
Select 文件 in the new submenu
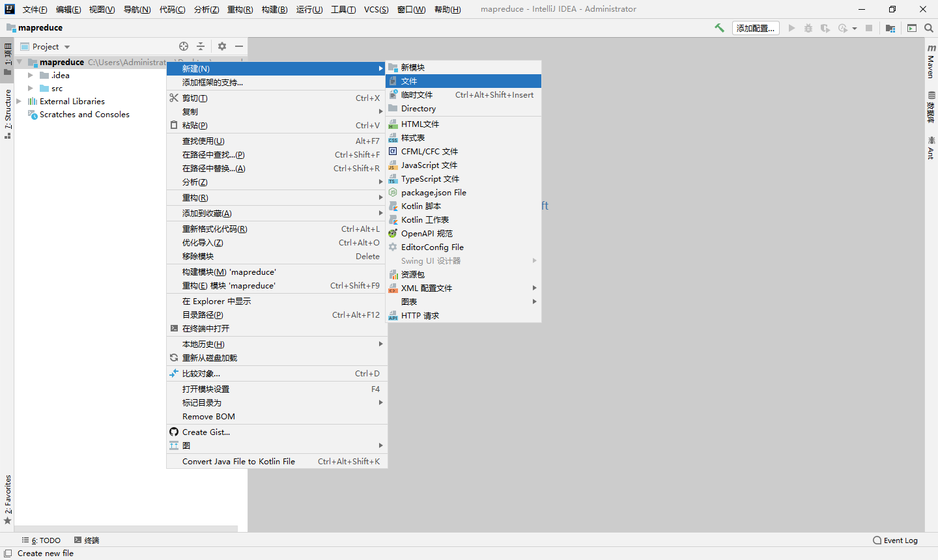tap(464, 81)
